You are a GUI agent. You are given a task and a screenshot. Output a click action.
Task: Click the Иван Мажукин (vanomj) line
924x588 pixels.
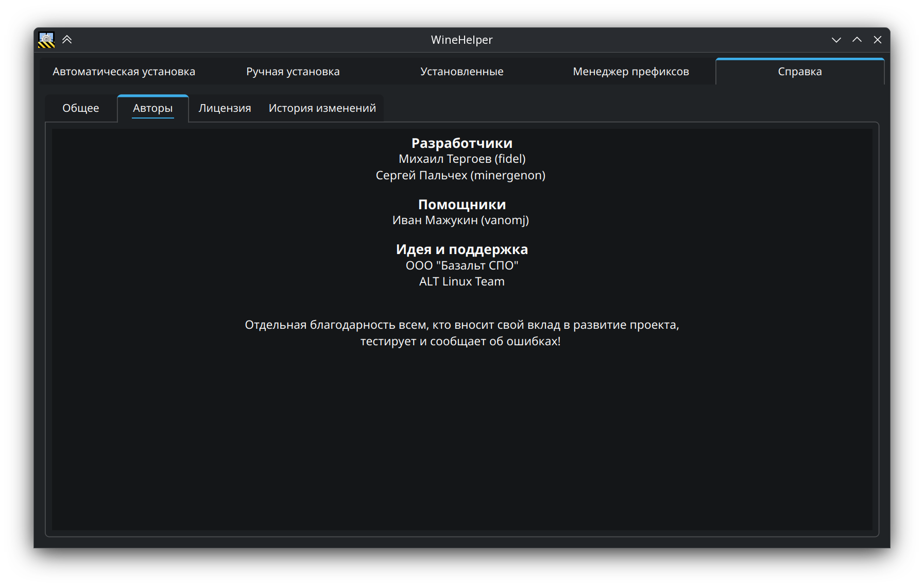tap(460, 220)
